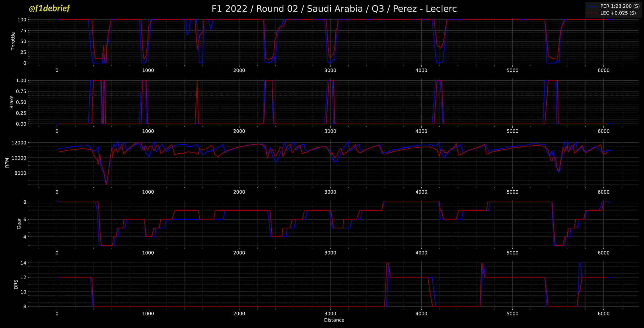
Task: Click the blue line swatch in the legend
Action: (x=592, y=6)
